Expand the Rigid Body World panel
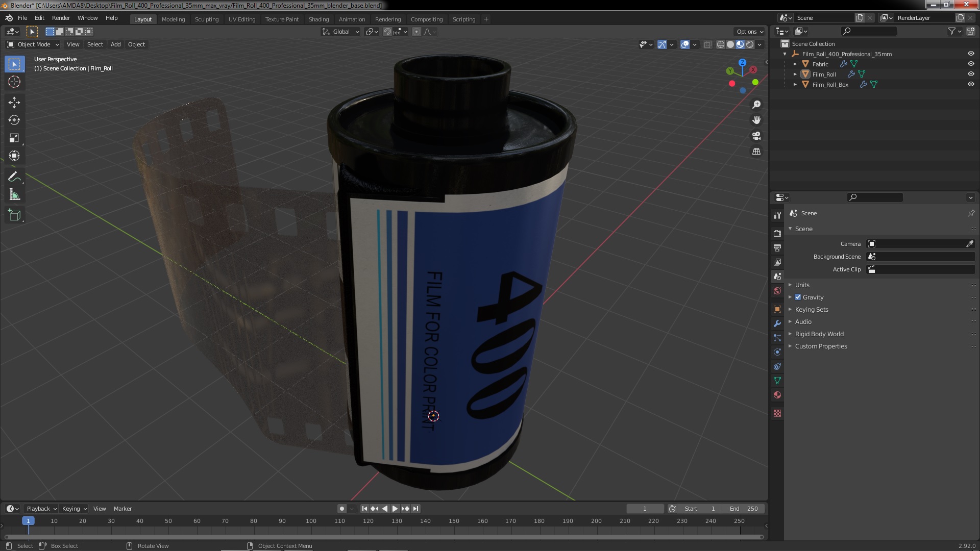Screen dimensions: 980x551 tap(819, 334)
